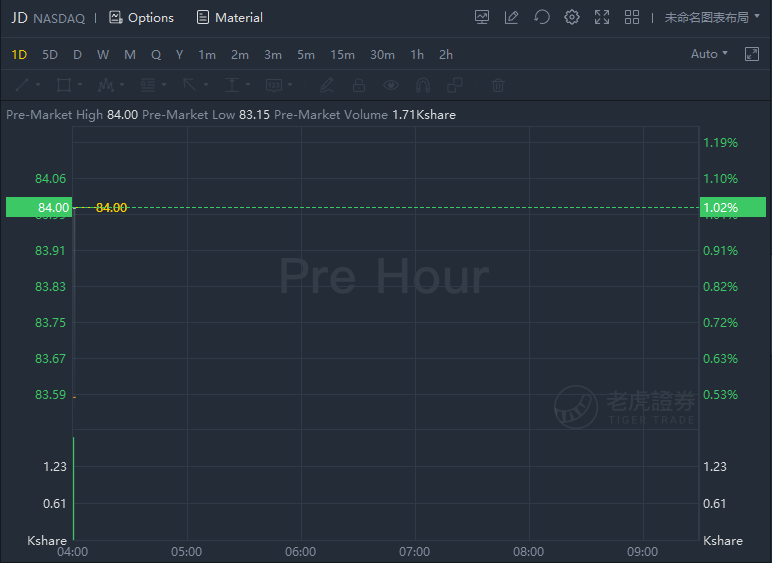This screenshot has height=563, width=772.
Task: Expand the Fibonacci tool dropdown arrow
Action: coord(164,85)
